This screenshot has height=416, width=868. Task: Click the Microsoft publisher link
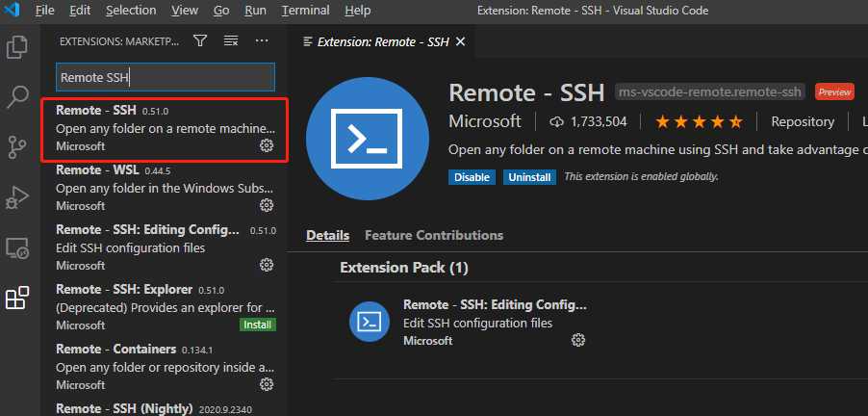pos(485,122)
